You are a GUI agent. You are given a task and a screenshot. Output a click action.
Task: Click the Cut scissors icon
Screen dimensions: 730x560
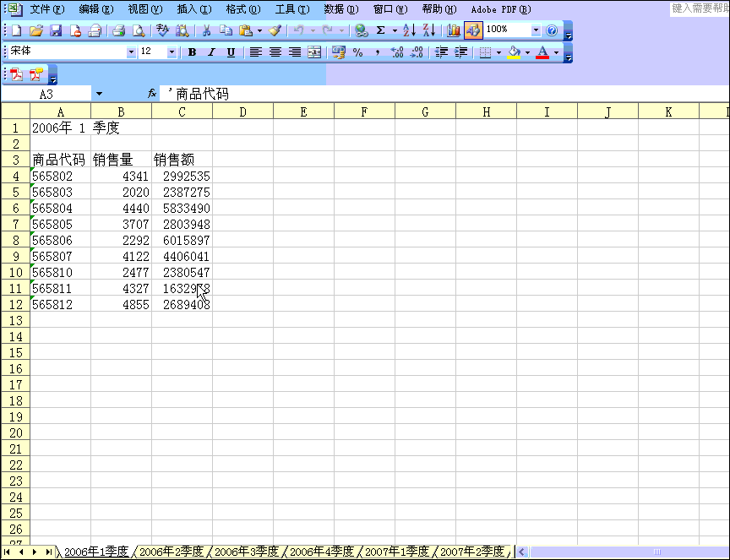tap(205, 30)
